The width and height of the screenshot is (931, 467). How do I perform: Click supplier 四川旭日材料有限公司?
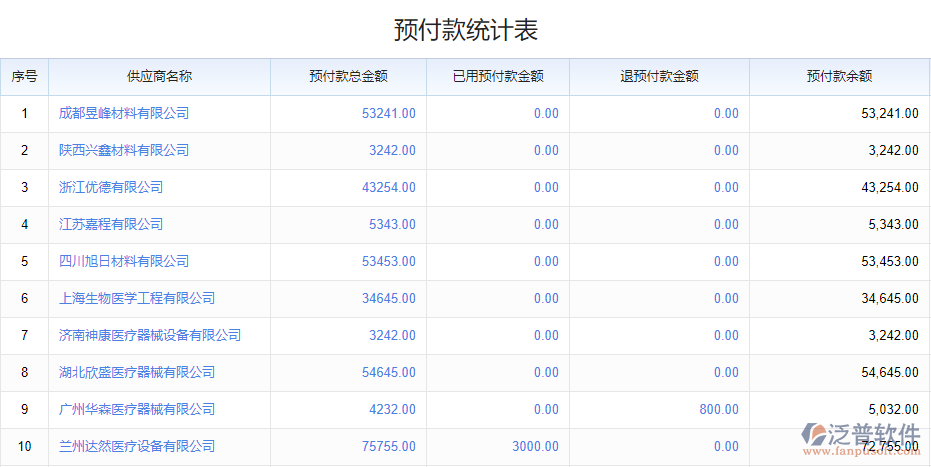pos(124,261)
